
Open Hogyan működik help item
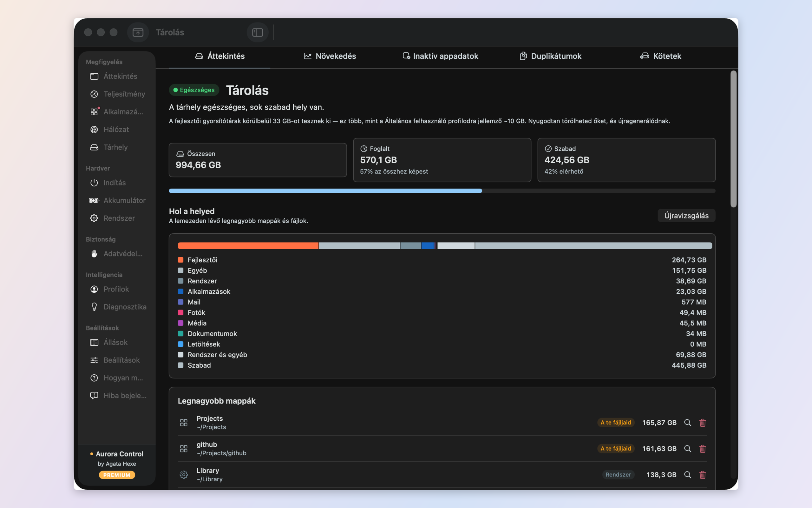(x=116, y=378)
